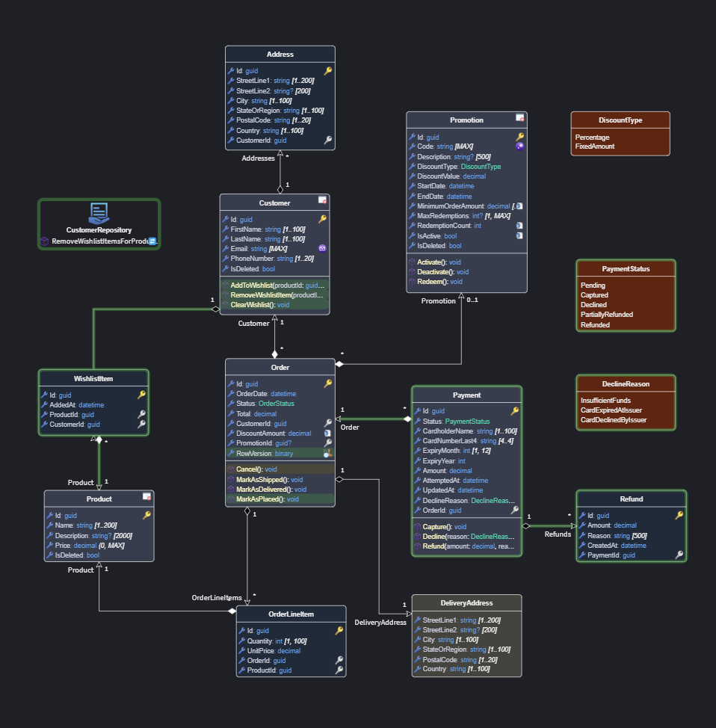Click the icon at end of Order DiscountAmount row
The height and width of the screenshot is (728, 716).
coord(327,434)
